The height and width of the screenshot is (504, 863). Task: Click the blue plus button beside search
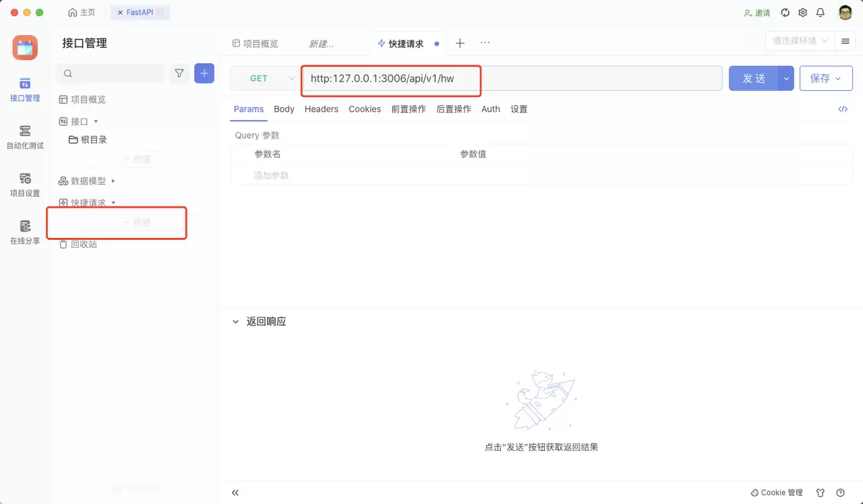click(204, 73)
